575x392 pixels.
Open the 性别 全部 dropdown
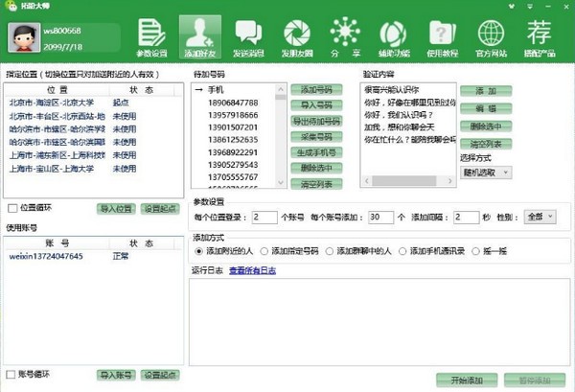[540, 217]
